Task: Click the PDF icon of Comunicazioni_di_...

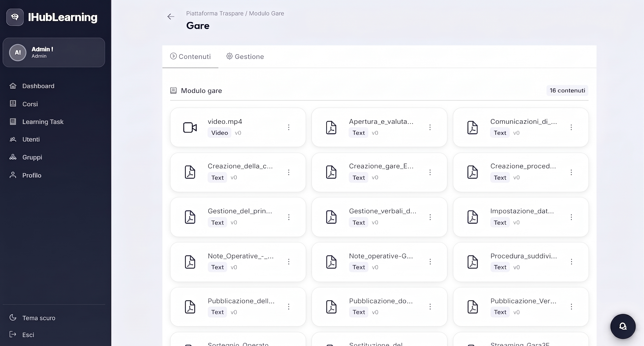Action: pyautogui.click(x=472, y=128)
